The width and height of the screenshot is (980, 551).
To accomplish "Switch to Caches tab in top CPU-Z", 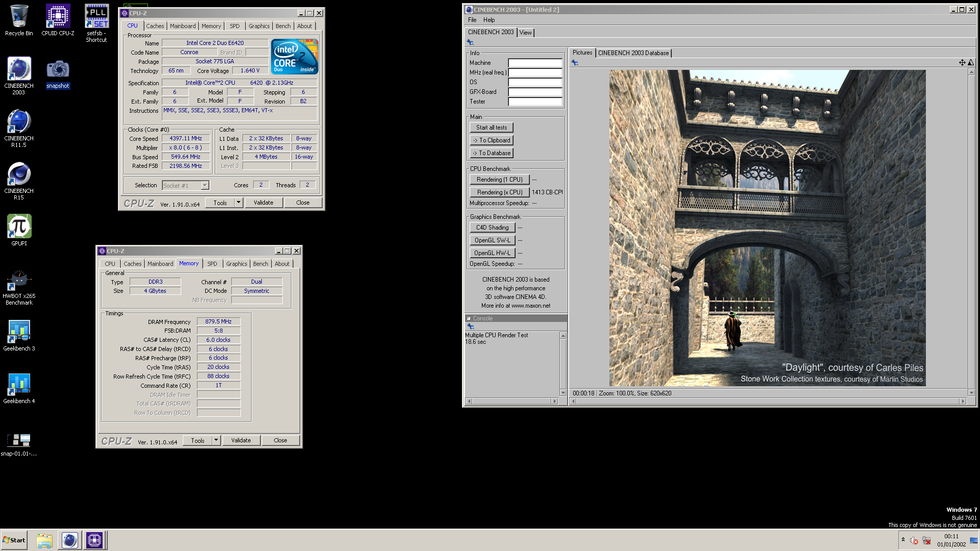I will coord(155,26).
